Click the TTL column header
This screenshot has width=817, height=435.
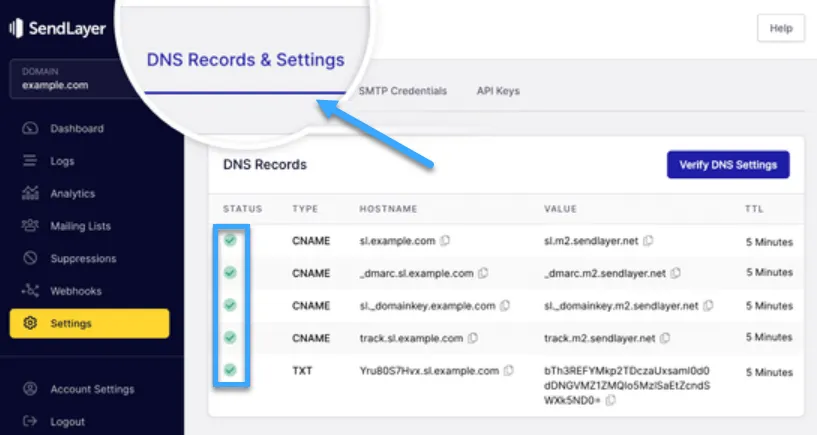[754, 209]
